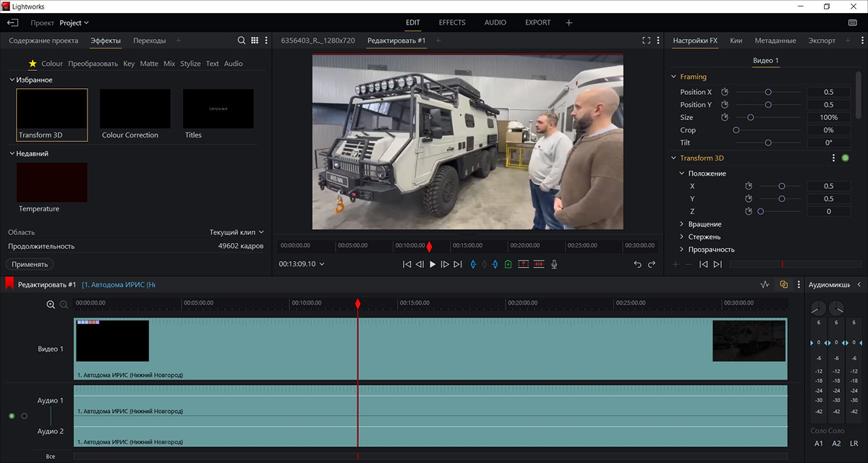Open the favourites star filter
The image size is (868, 463).
pos(33,64)
